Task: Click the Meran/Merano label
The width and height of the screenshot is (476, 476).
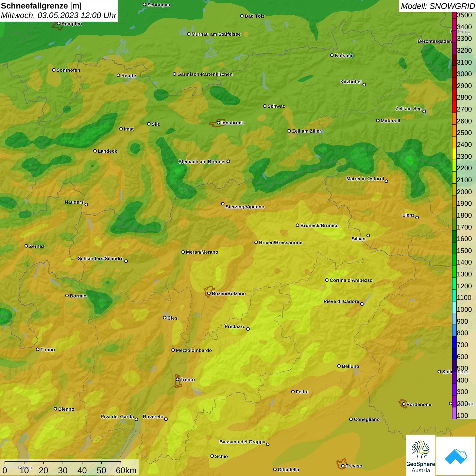Action: tap(202, 252)
